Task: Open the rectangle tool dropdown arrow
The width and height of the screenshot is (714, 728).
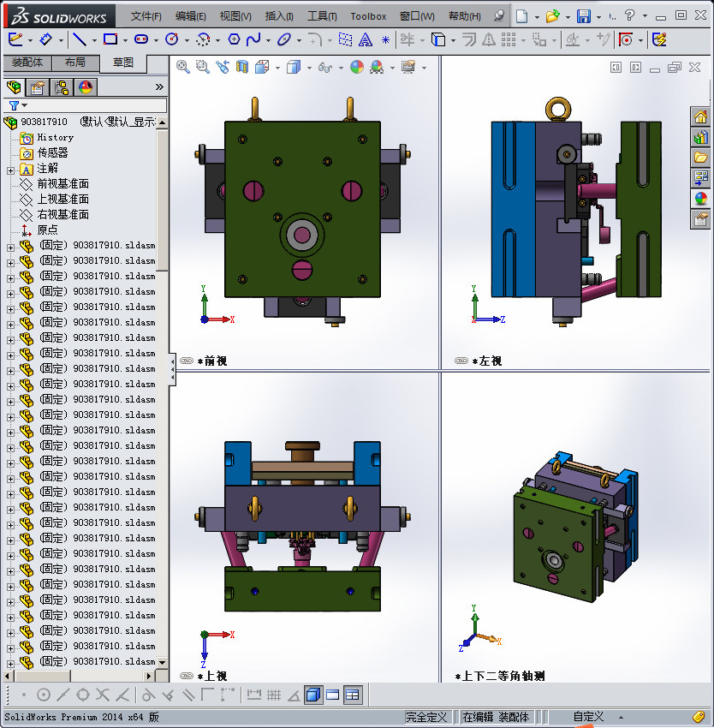Action: tap(125, 41)
